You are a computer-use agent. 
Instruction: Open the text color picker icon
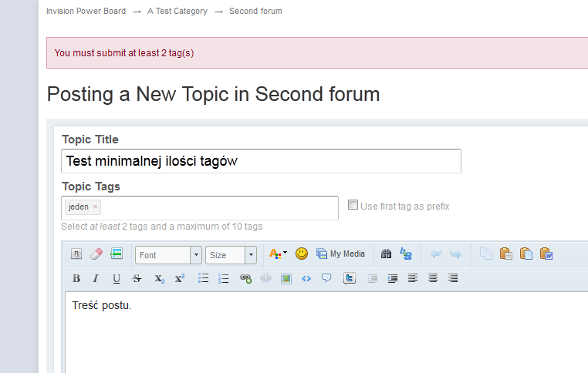coord(278,254)
